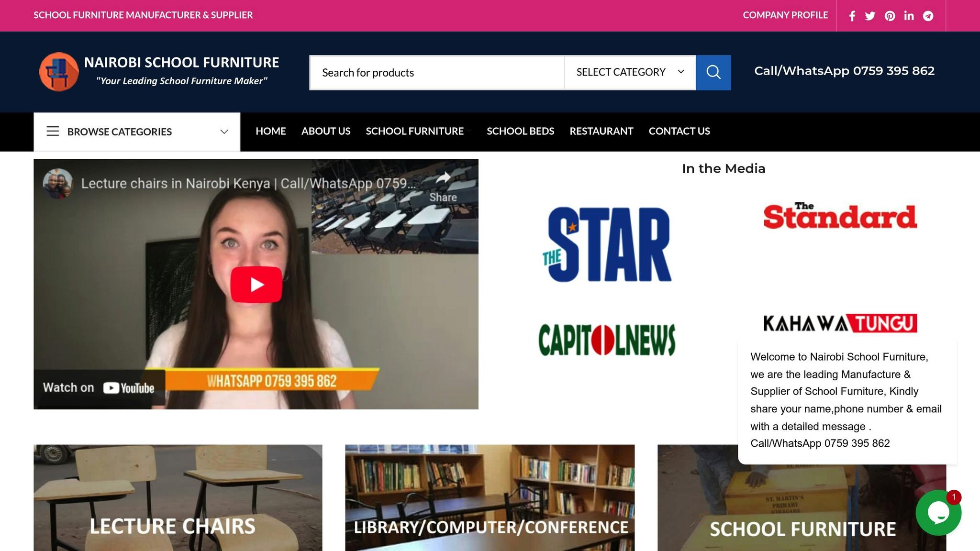Open About Us page

click(x=325, y=131)
